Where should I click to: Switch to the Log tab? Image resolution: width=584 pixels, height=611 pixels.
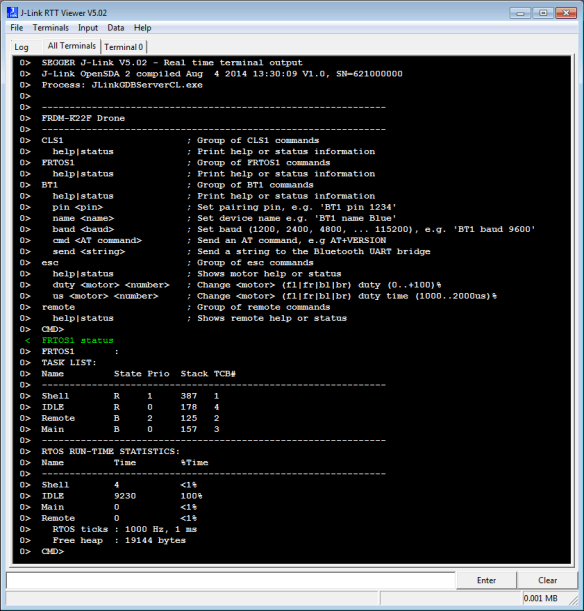coord(21,47)
